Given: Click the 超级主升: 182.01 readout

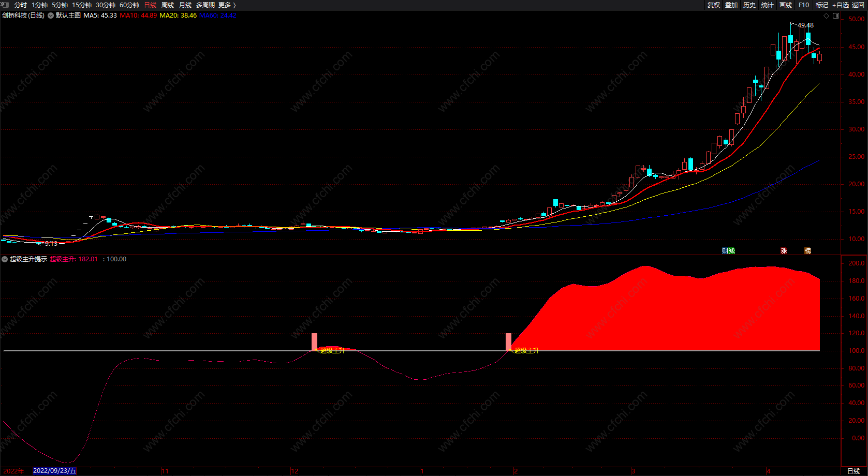Looking at the screenshot, I should [73, 259].
